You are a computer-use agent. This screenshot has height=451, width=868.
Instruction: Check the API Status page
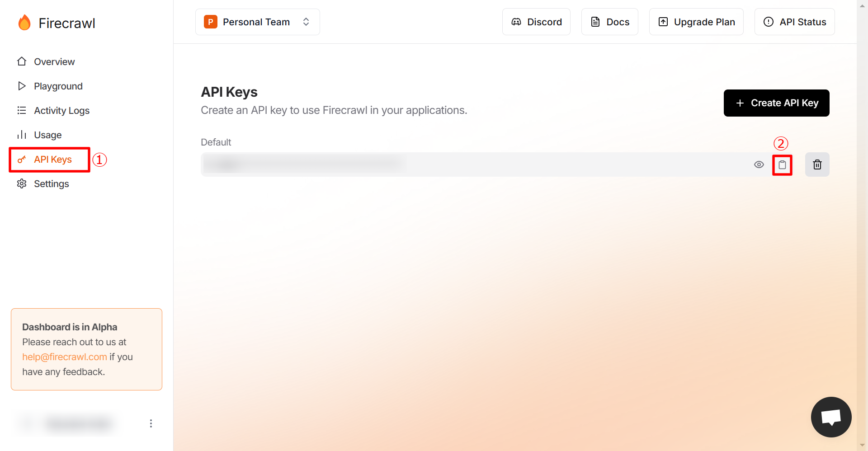[x=794, y=22]
